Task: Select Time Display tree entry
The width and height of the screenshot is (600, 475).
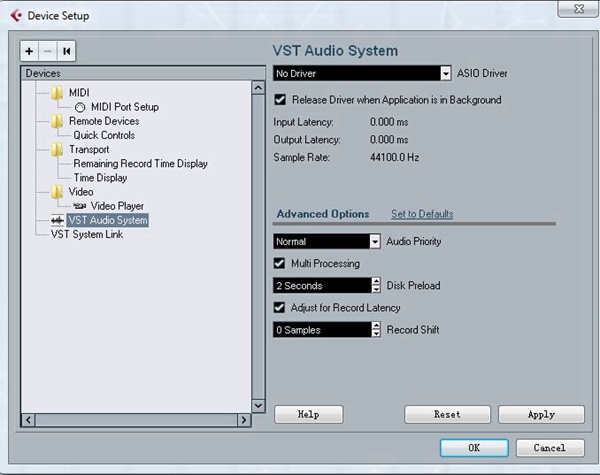Action: [100, 178]
